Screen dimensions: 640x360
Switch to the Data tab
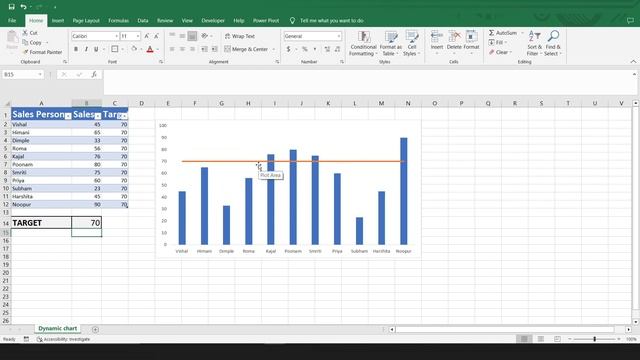pos(143,20)
